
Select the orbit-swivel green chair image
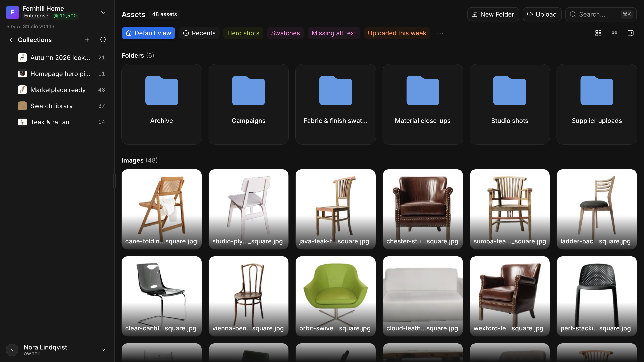(x=336, y=296)
